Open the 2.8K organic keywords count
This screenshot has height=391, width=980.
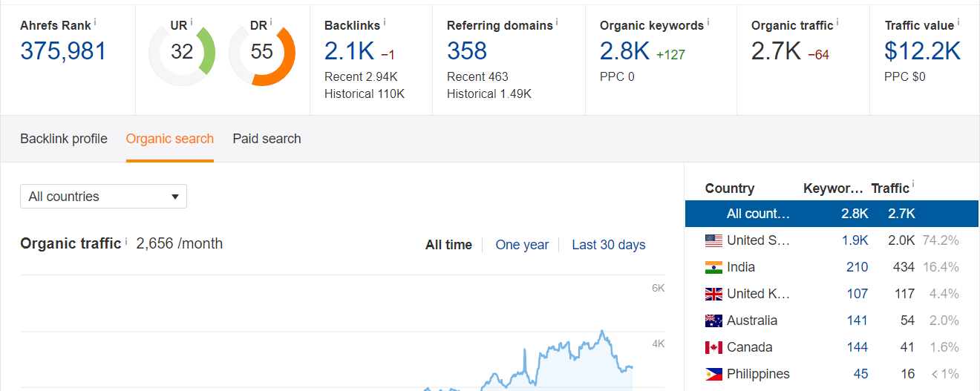click(x=625, y=51)
